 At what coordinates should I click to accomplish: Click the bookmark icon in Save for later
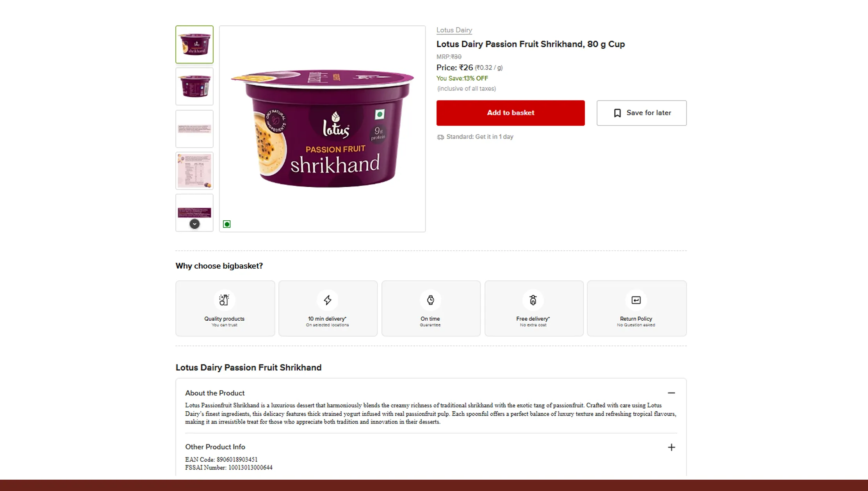[617, 113]
